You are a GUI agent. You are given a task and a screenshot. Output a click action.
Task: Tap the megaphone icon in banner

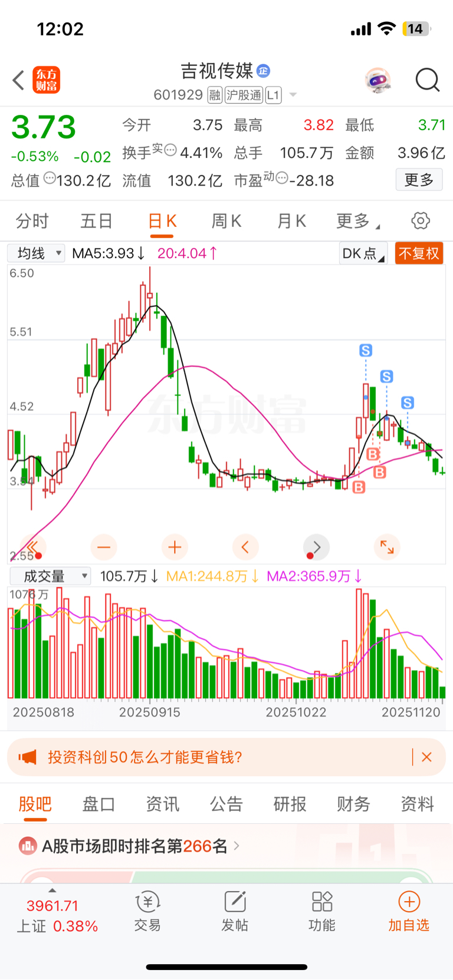click(x=27, y=757)
